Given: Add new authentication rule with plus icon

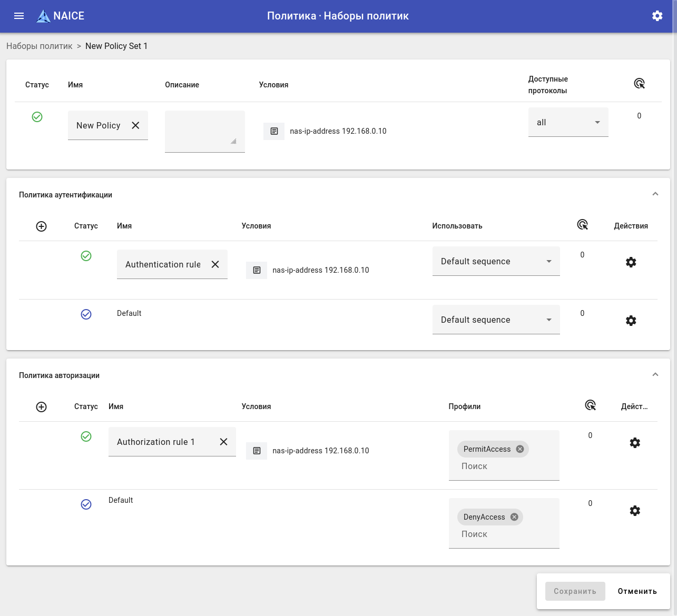Looking at the screenshot, I should [x=41, y=226].
